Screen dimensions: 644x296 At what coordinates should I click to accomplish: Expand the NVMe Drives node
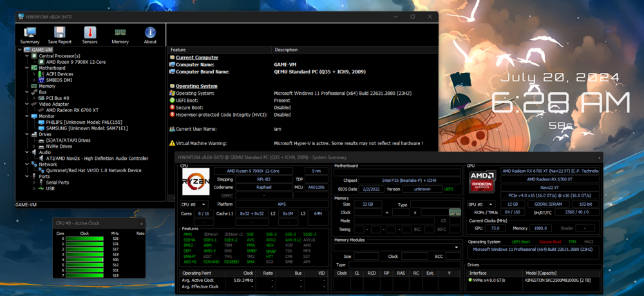(34, 146)
